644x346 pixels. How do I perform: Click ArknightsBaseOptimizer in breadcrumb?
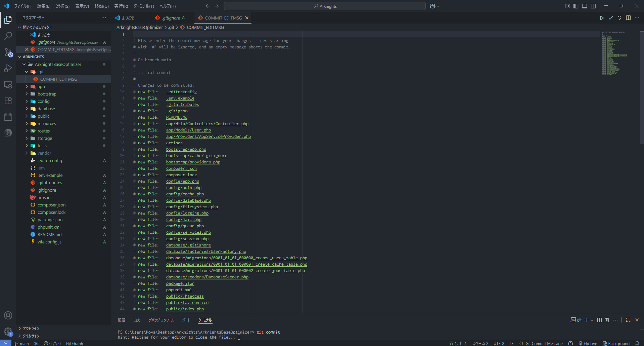tap(140, 27)
